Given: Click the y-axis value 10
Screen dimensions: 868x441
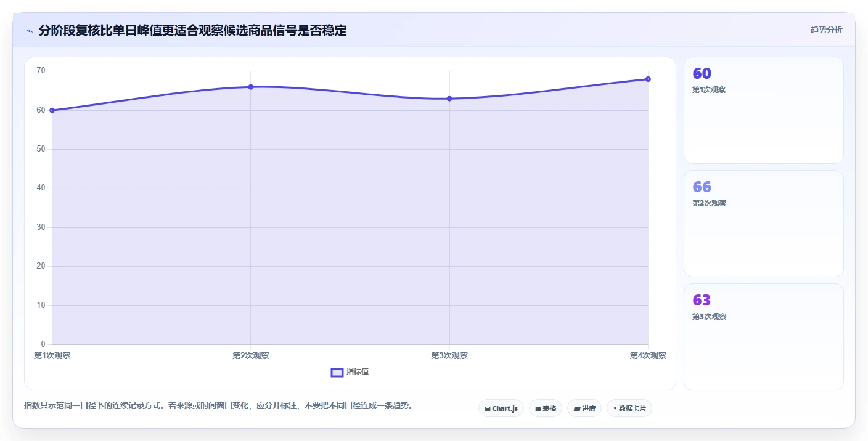Looking at the screenshot, I should (41, 305).
